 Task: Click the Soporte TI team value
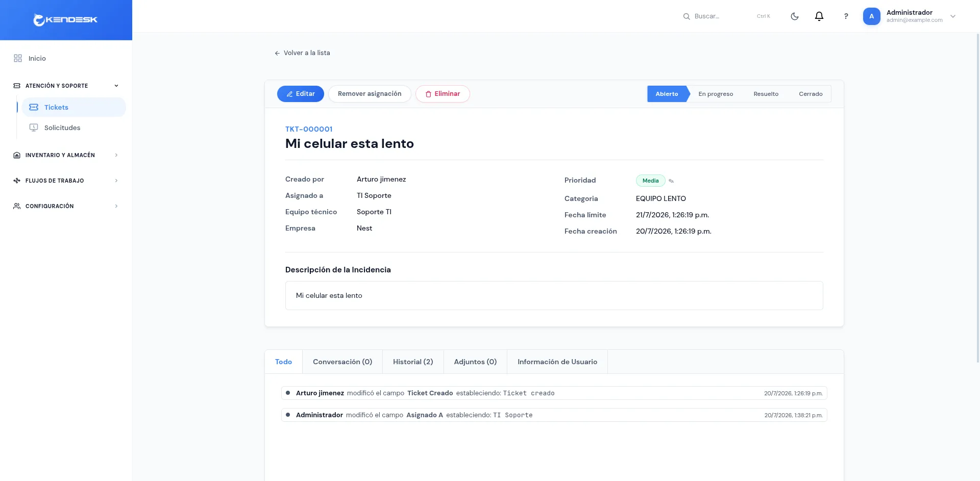tap(374, 212)
